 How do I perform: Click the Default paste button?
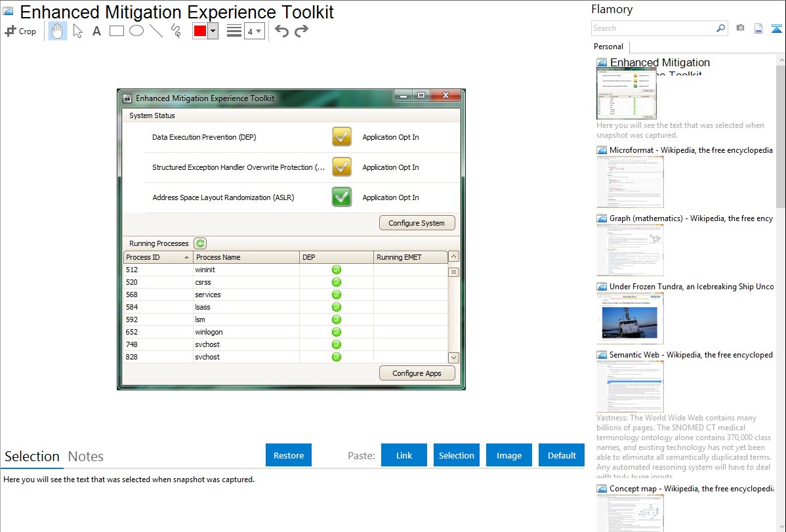tap(562, 455)
